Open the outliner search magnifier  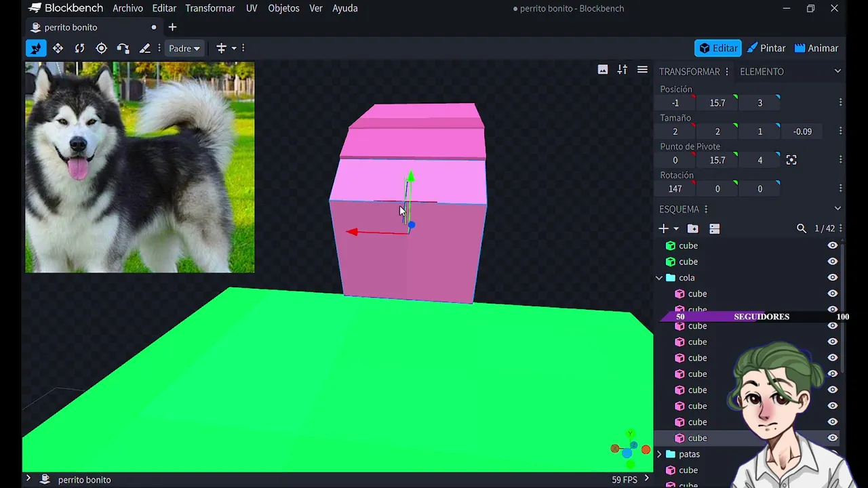pyautogui.click(x=802, y=228)
